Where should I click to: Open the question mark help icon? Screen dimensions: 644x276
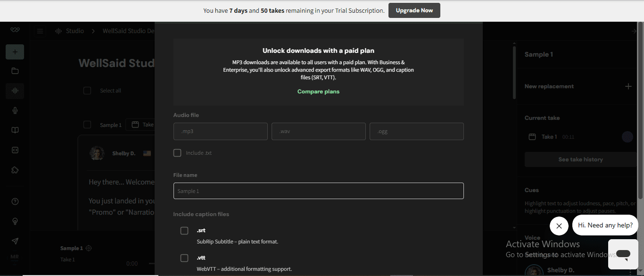point(15,201)
